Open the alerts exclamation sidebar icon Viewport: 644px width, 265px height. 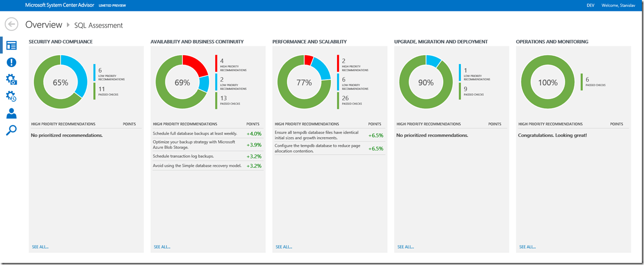point(11,62)
